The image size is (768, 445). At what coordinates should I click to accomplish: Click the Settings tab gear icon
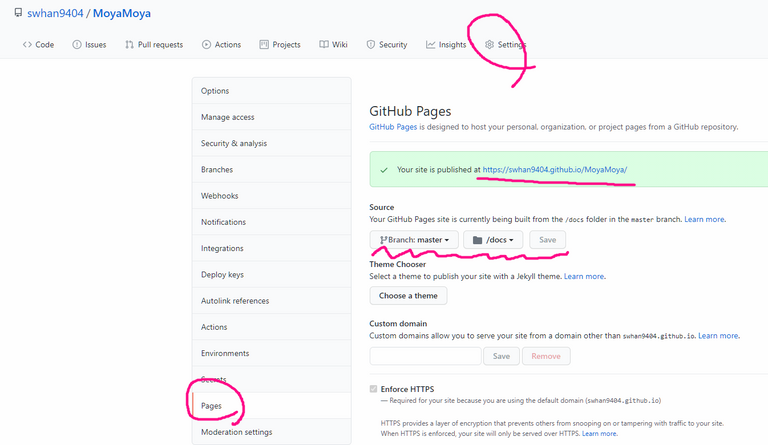point(489,45)
